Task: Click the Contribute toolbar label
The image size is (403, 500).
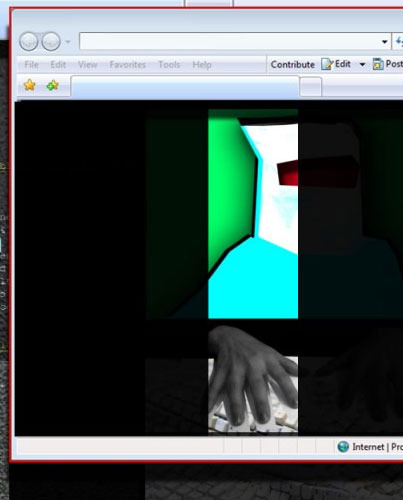Action: [x=292, y=64]
